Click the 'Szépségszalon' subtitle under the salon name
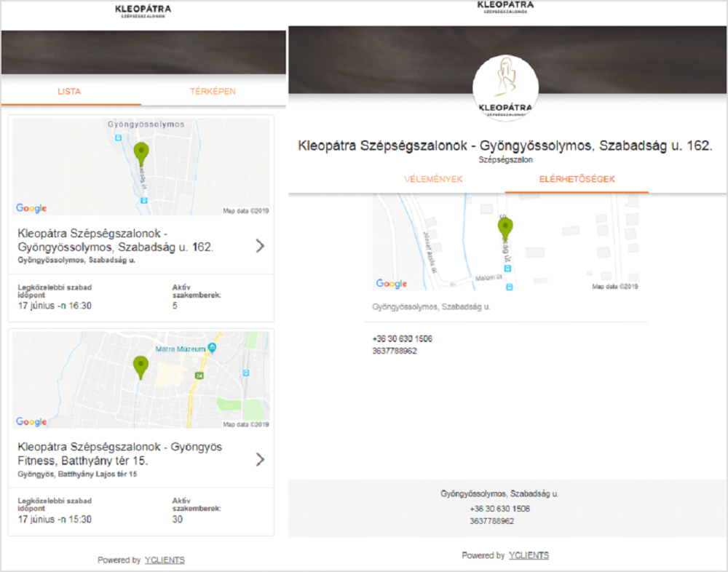 (x=506, y=159)
